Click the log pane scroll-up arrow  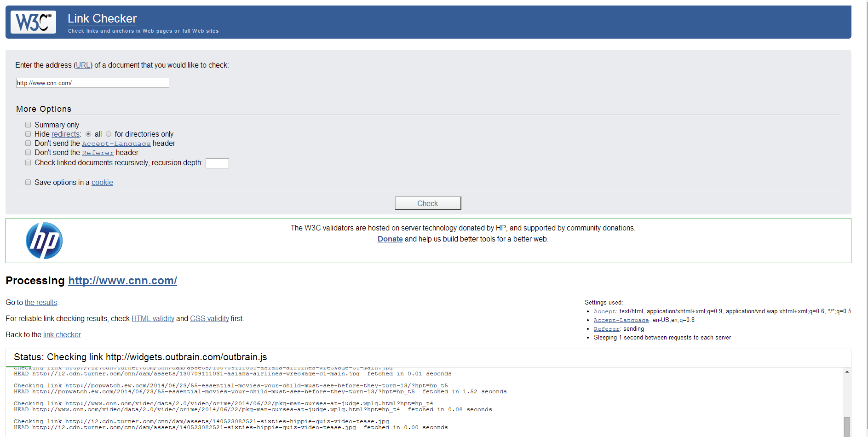coord(847,372)
